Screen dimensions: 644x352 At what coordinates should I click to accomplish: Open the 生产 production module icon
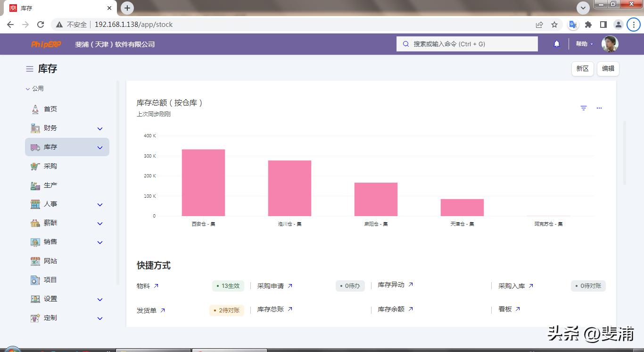(x=35, y=185)
